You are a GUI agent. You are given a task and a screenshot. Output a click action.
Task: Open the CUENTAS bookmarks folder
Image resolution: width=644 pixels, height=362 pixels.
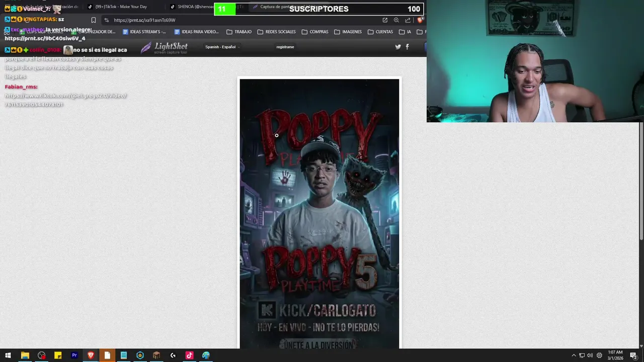click(380, 32)
